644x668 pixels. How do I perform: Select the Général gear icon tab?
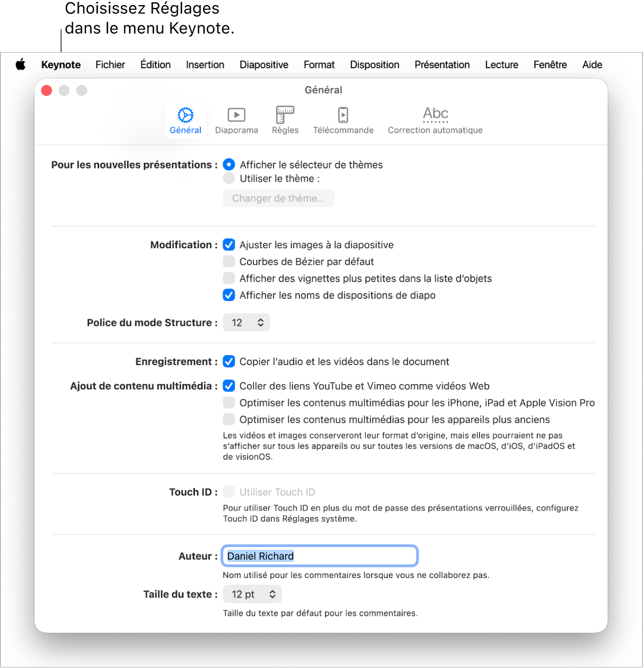point(185,120)
